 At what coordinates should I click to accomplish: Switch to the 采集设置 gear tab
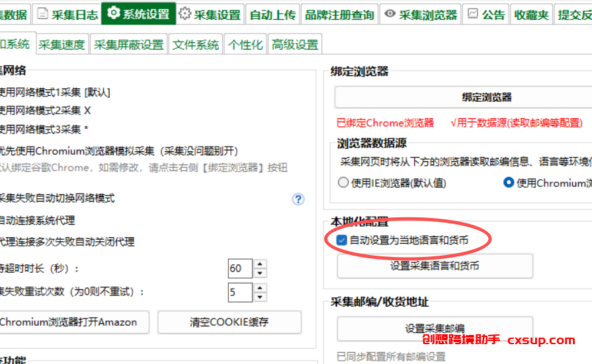tap(210, 14)
